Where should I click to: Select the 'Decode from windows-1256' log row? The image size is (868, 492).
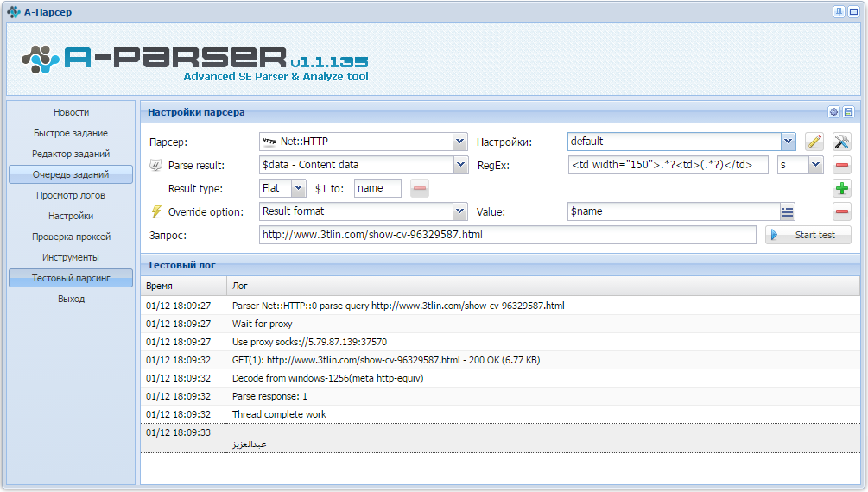(500, 378)
